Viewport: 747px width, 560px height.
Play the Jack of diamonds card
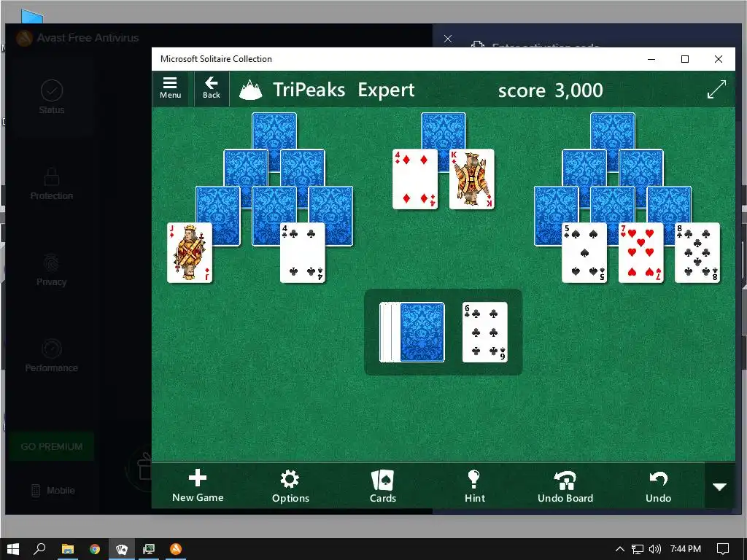pos(190,253)
